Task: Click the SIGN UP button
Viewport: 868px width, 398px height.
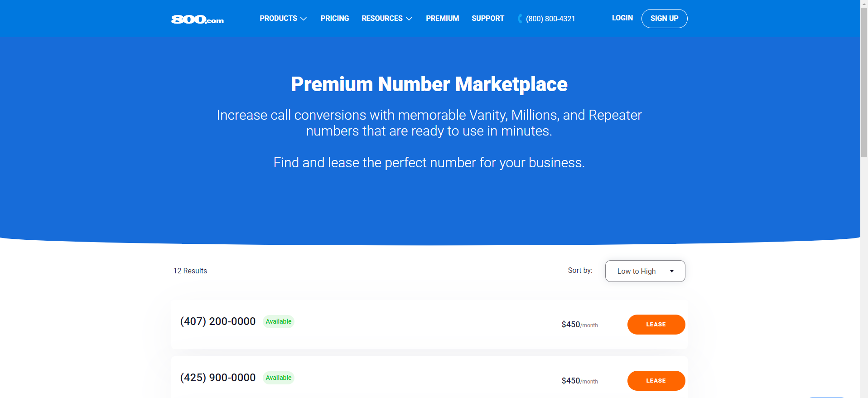Action: click(664, 19)
